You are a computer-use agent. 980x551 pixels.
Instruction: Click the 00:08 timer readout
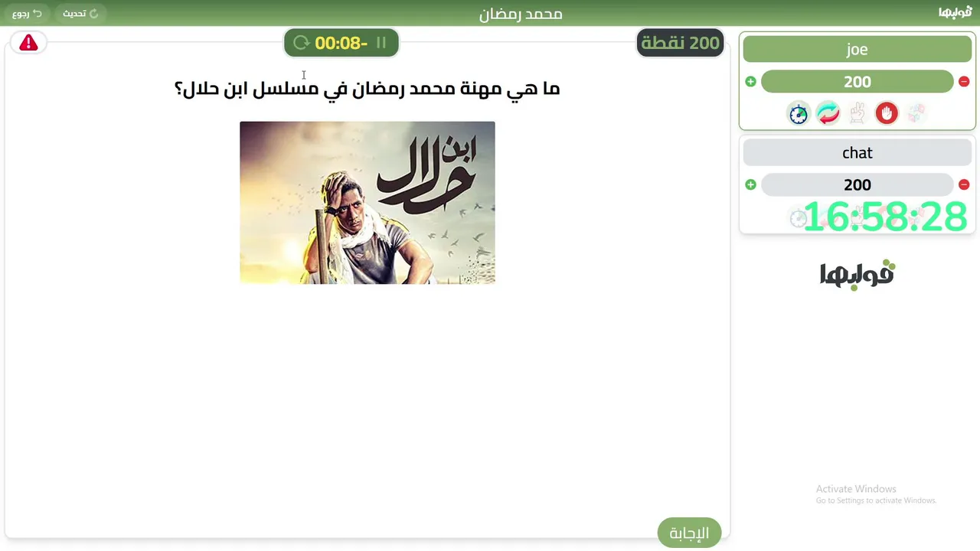point(341,43)
